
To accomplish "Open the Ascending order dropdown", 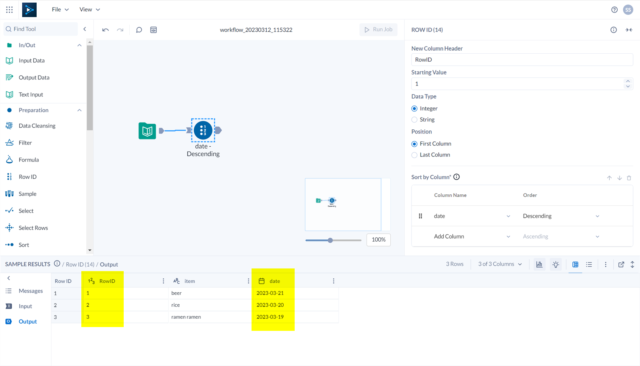I will pos(561,236).
